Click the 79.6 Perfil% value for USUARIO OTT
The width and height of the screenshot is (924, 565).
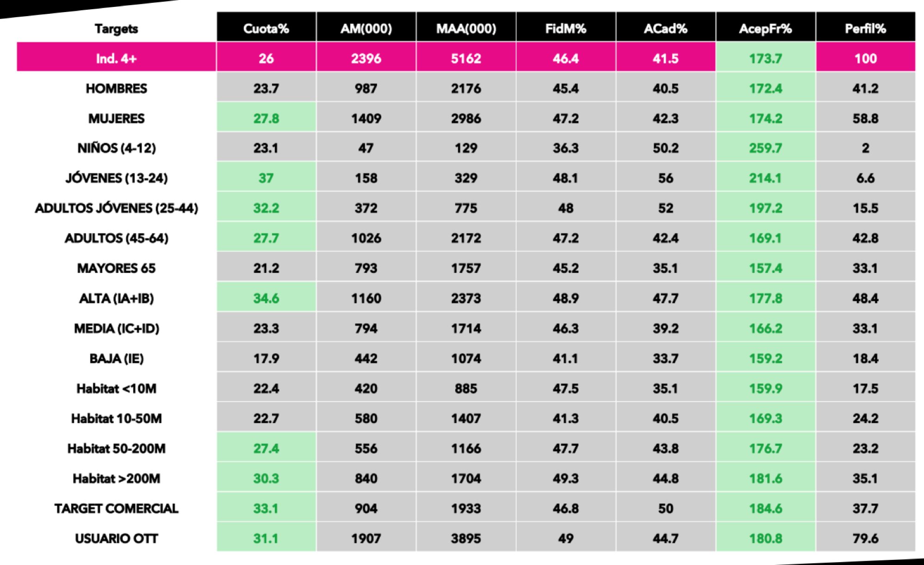coord(865,538)
